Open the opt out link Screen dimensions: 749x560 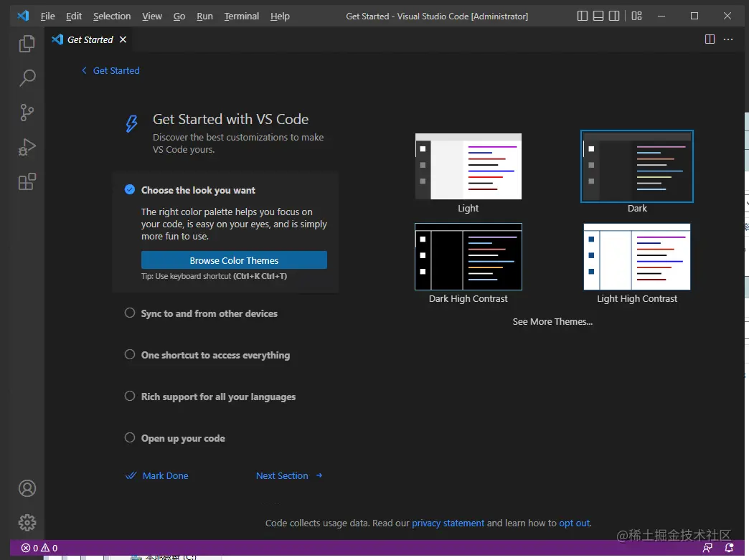[574, 523]
